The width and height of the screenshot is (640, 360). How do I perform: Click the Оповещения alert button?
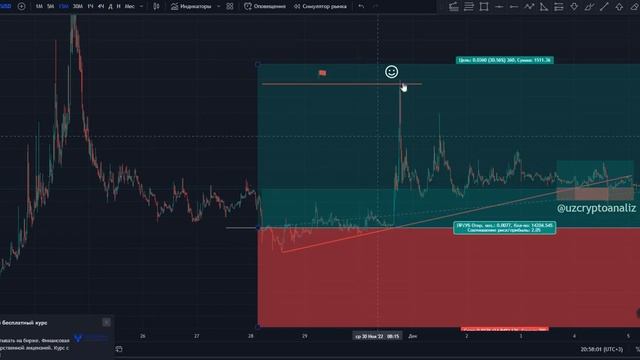click(x=265, y=6)
